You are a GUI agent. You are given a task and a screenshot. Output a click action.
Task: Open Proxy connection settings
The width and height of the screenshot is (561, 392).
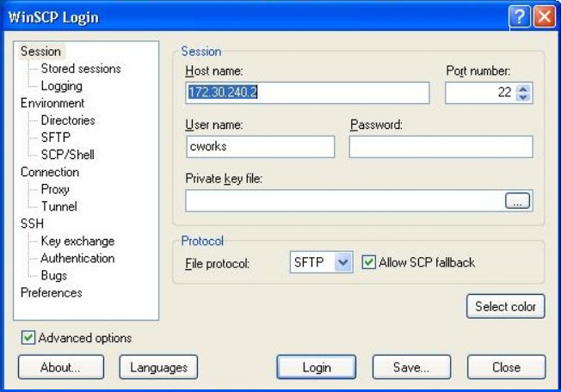click(55, 189)
